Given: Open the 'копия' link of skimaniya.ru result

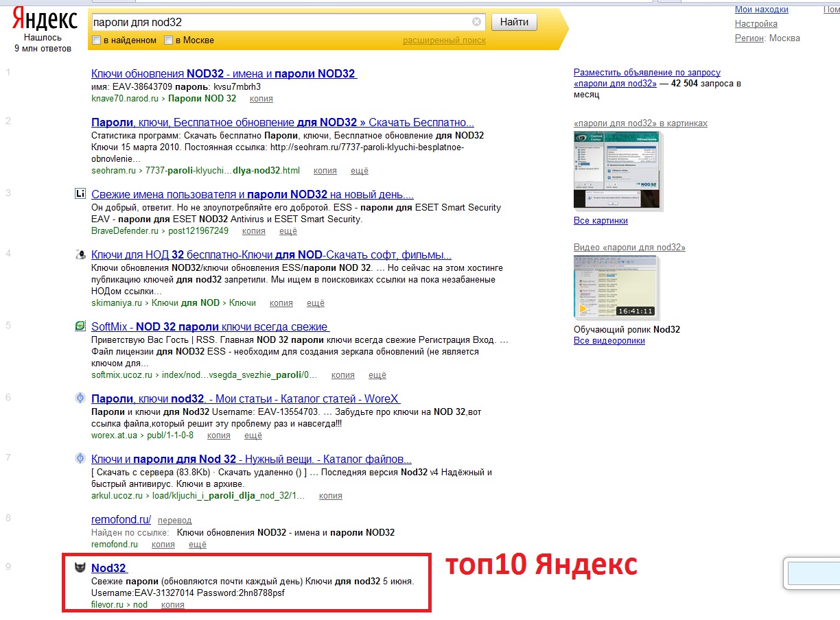Looking at the screenshot, I should pos(281,303).
